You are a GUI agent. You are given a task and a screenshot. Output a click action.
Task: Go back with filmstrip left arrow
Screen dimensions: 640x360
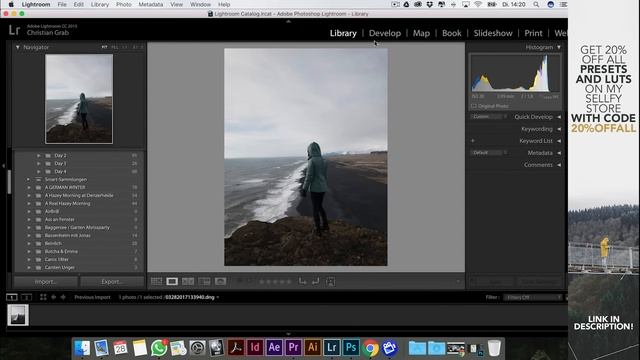[53, 297]
